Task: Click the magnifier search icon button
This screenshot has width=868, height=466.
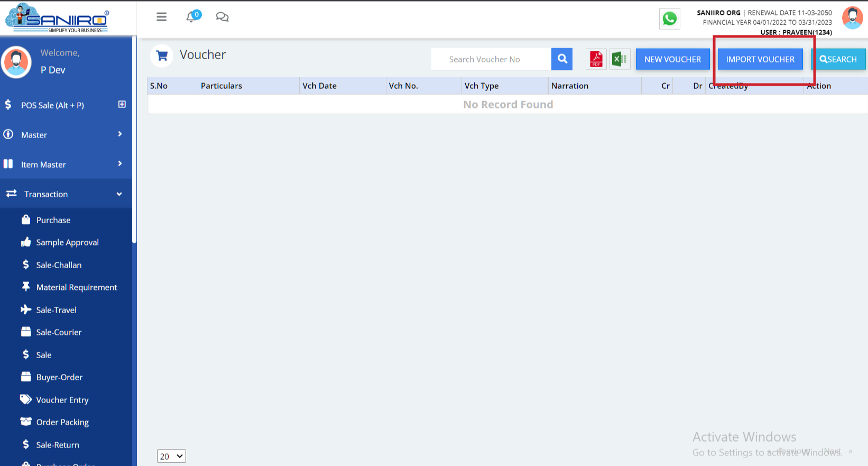Action: coord(562,59)
